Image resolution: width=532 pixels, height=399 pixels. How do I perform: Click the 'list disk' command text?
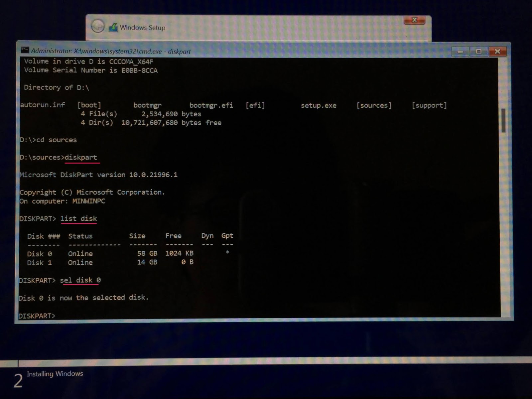pyautogui.click(x=78, y=218)
